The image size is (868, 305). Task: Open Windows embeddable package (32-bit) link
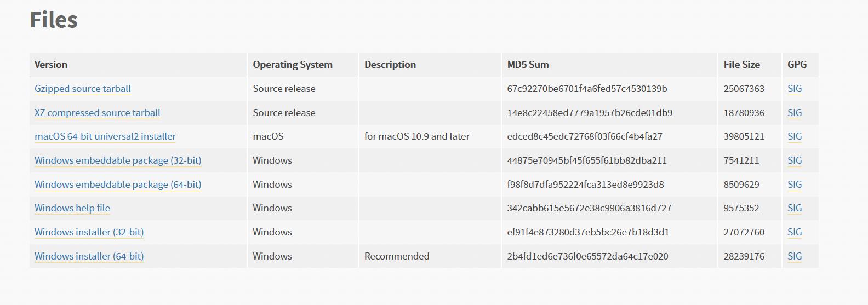117,160
